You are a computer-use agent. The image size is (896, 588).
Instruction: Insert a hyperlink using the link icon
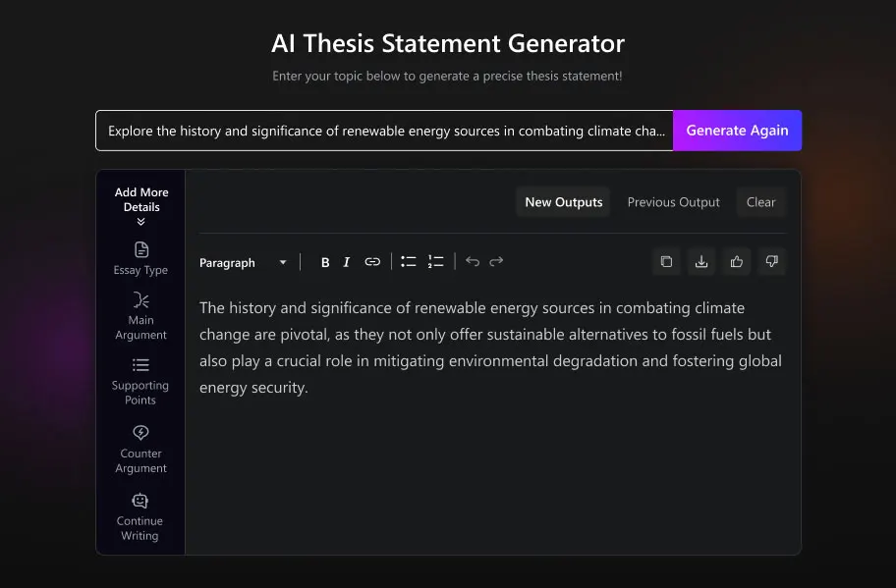tap(372, 262)
